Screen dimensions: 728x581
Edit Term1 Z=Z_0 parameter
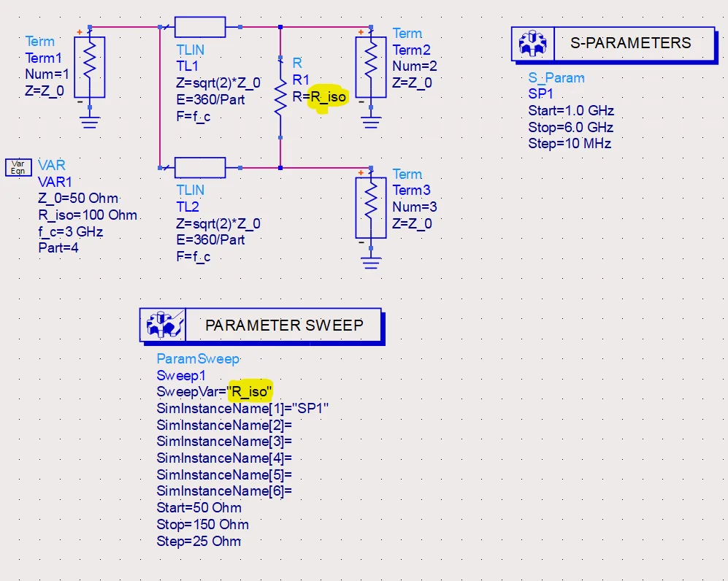tap(45, 91)
